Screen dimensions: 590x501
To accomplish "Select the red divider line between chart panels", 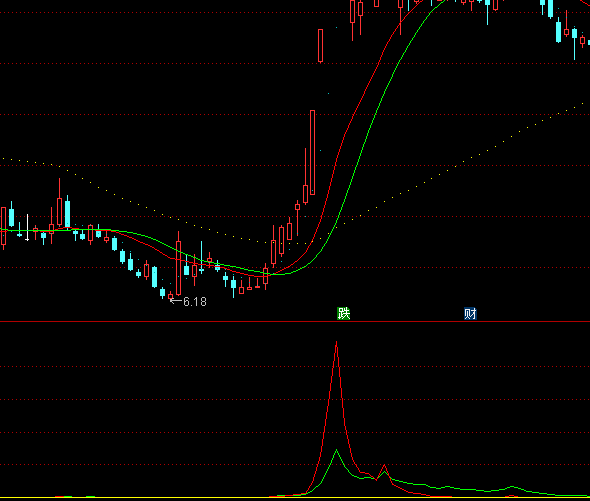I will pos(295,322).
